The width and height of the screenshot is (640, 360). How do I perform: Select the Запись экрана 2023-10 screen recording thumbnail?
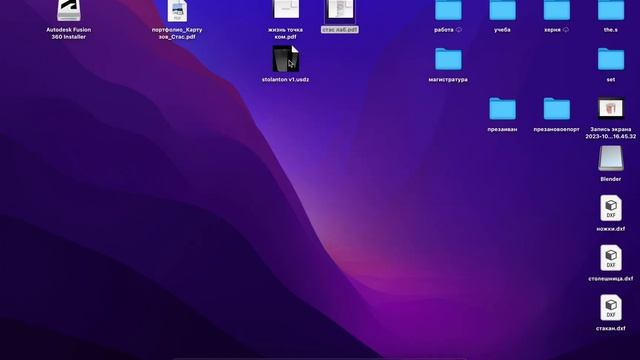tap(611, 109)
